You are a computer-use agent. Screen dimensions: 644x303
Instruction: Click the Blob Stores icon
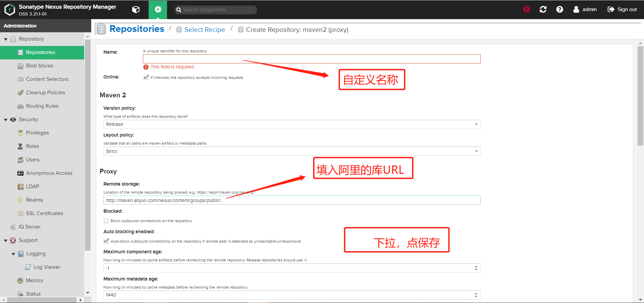pyautogui.click(x=20, y=66)
